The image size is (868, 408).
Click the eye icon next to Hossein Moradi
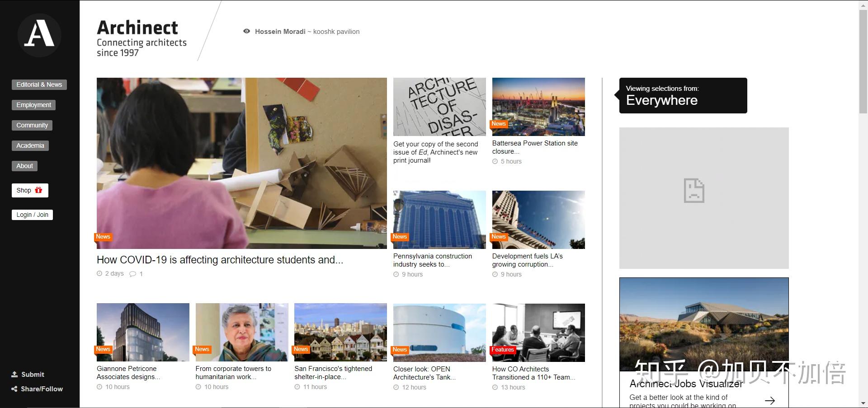tap(246, 32)
